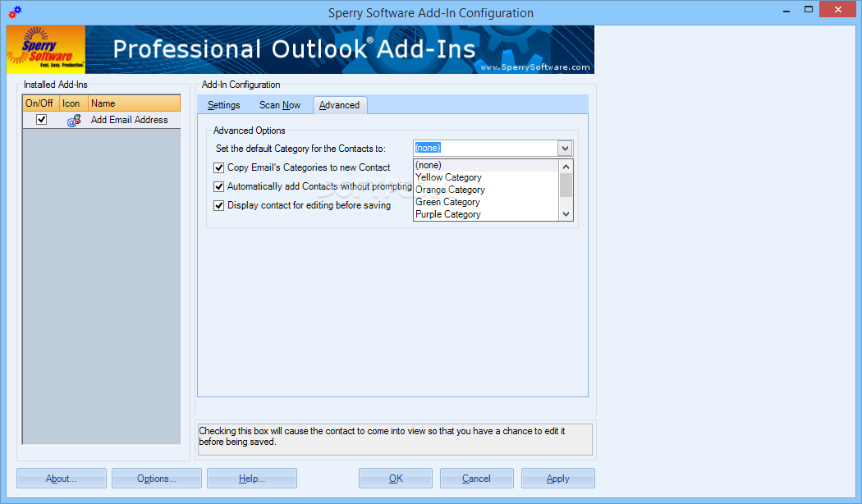Collapse the default Category dropdown arrow

(565, 148)
